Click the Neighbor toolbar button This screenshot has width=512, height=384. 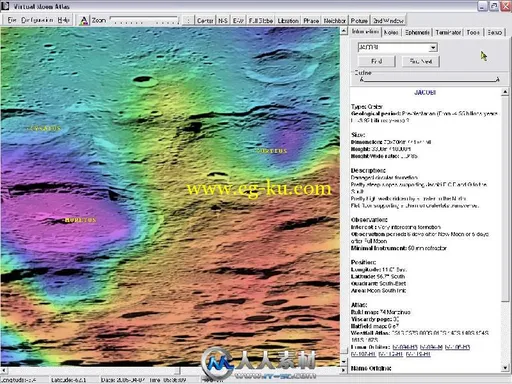(x=335, y=21)
